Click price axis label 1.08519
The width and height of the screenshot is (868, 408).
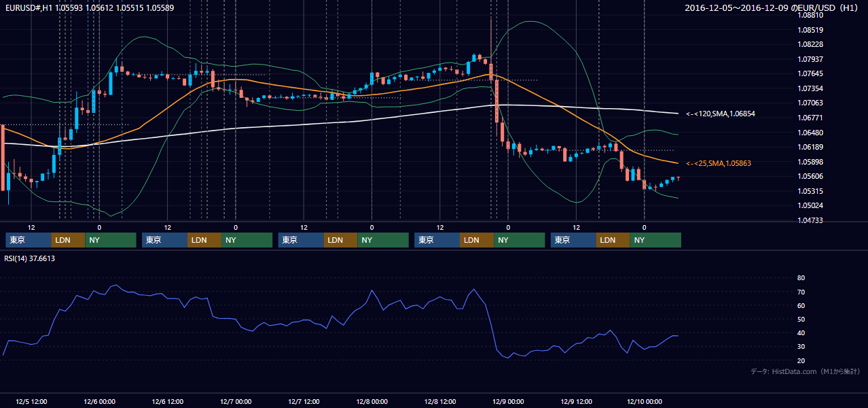coord(810,30)
